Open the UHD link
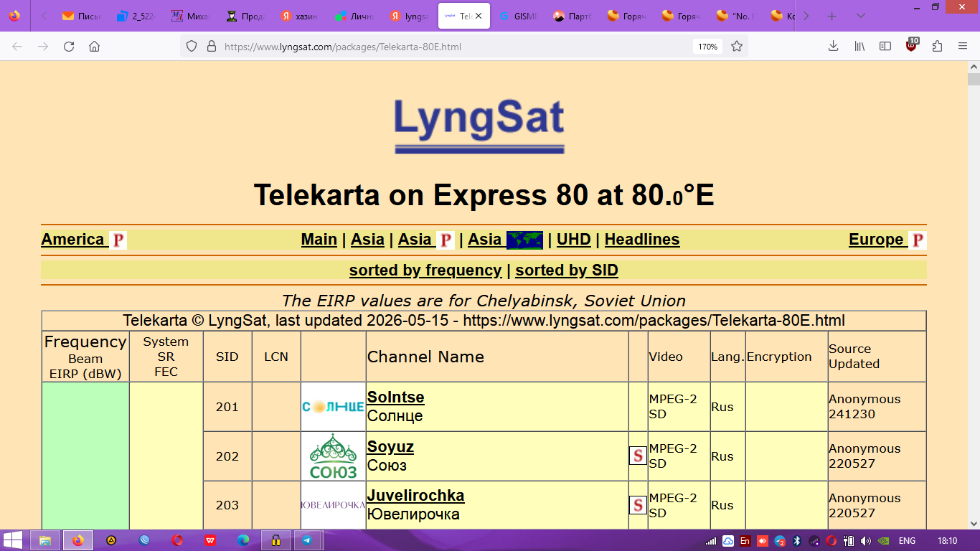Screen dimensions: 980x551 pos(574,240)
